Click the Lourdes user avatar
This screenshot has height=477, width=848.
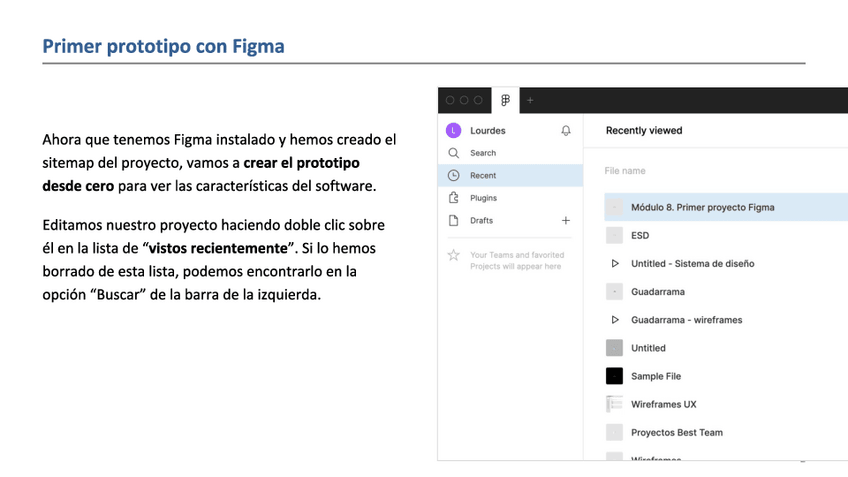point(453,131)
